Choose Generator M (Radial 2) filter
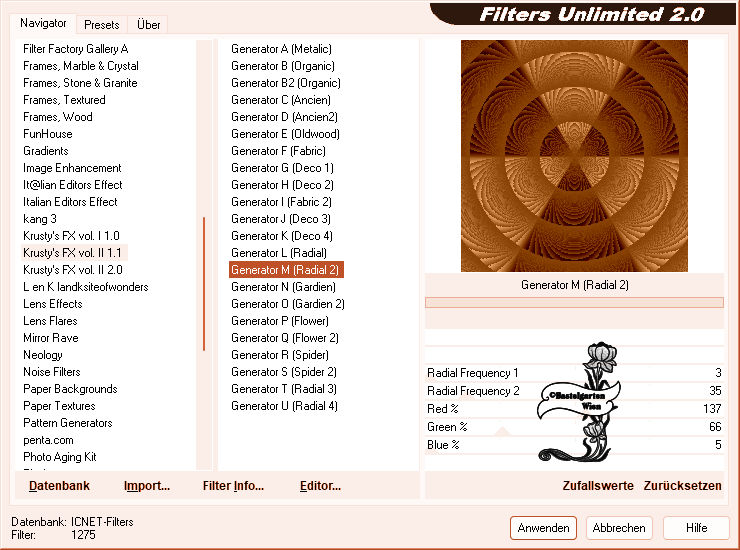Image resolution: width=740 pixels, height=550 pixels. tap(286, 270)
